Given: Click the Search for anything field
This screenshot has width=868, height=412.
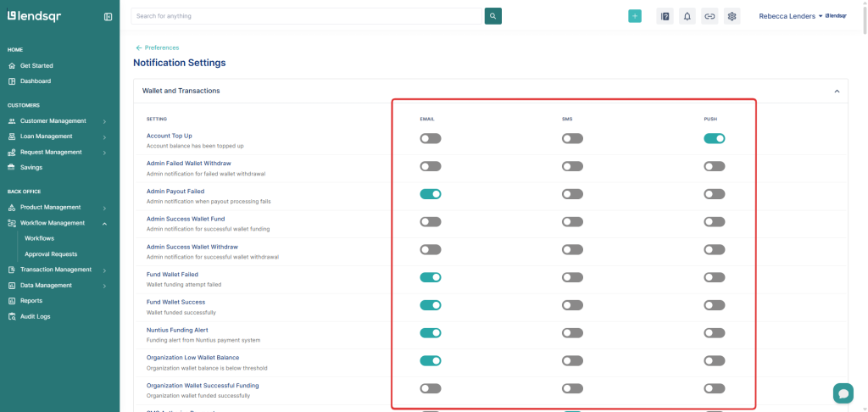Looking at the screenshot, I should pos(307,16).
